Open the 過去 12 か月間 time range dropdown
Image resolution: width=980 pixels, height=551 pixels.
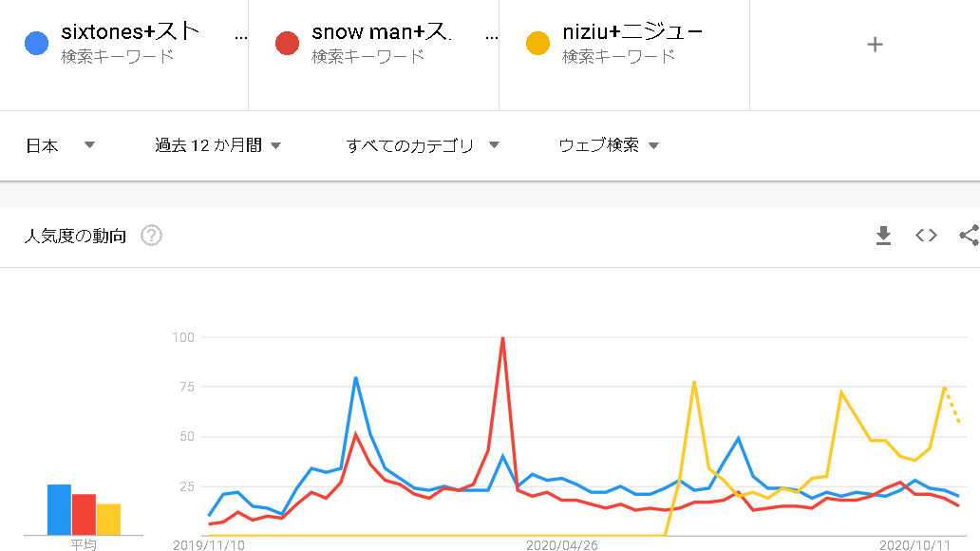tap(218, 145)
